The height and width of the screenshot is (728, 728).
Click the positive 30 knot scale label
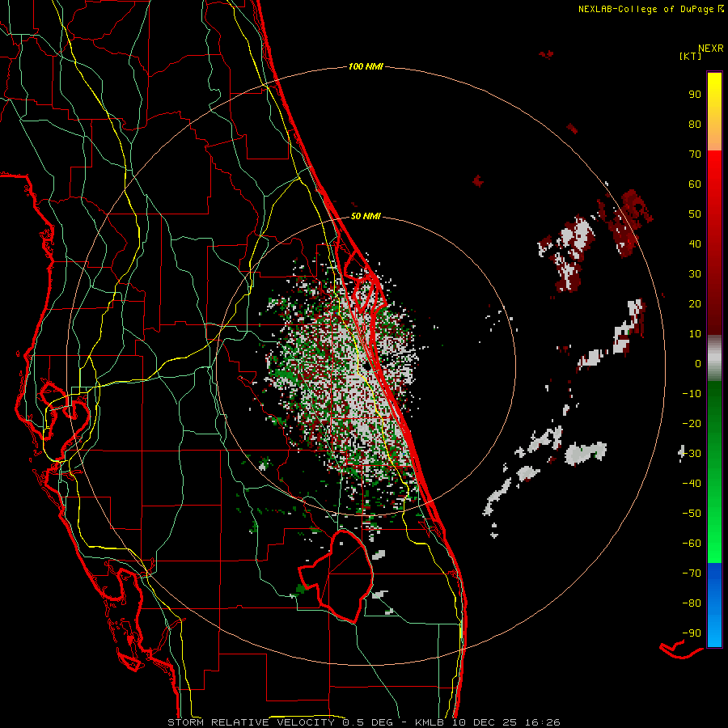click(695, 274)
